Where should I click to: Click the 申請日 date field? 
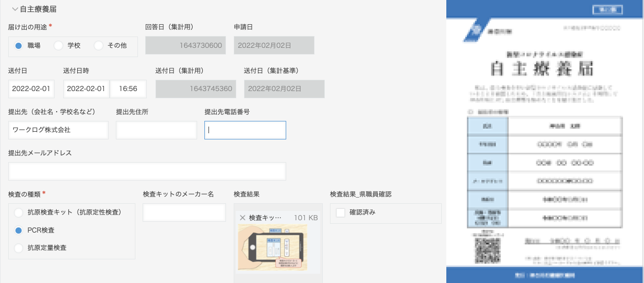(274, 45)
